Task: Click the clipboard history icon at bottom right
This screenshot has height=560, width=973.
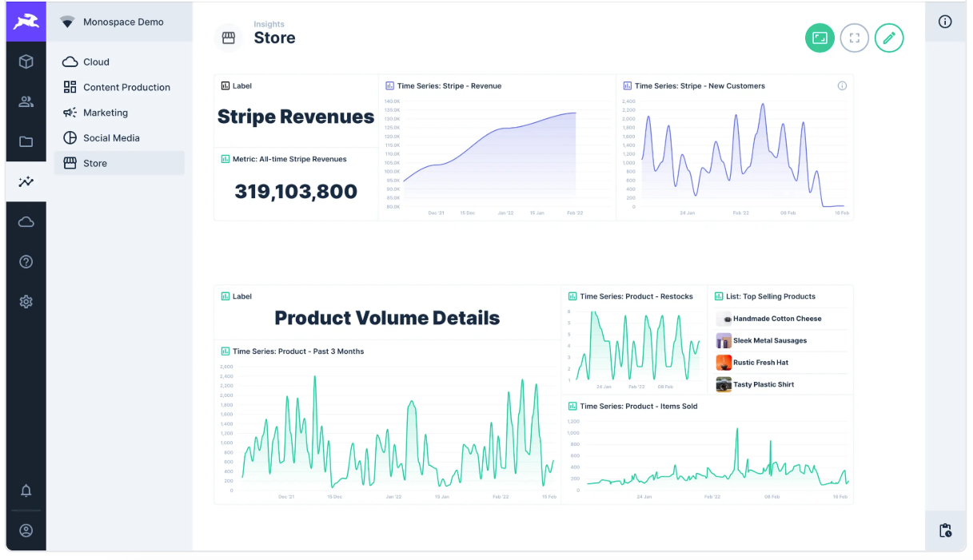Action: (x=945, y=530)
